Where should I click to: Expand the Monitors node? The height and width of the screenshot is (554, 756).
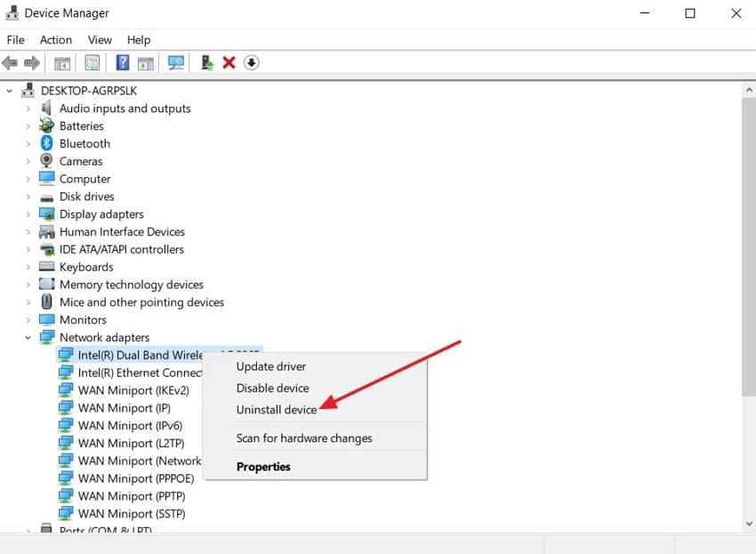(28, 319)
